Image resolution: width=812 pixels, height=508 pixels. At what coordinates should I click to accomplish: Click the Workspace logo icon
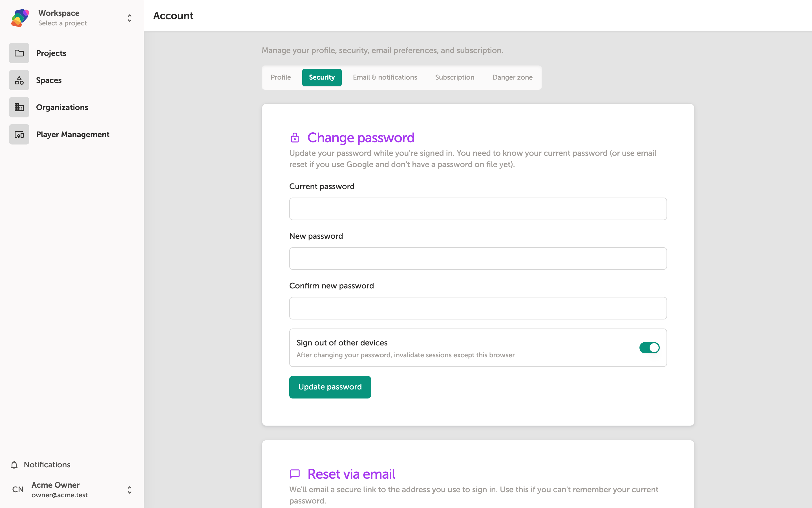click(x=20, y=18)
